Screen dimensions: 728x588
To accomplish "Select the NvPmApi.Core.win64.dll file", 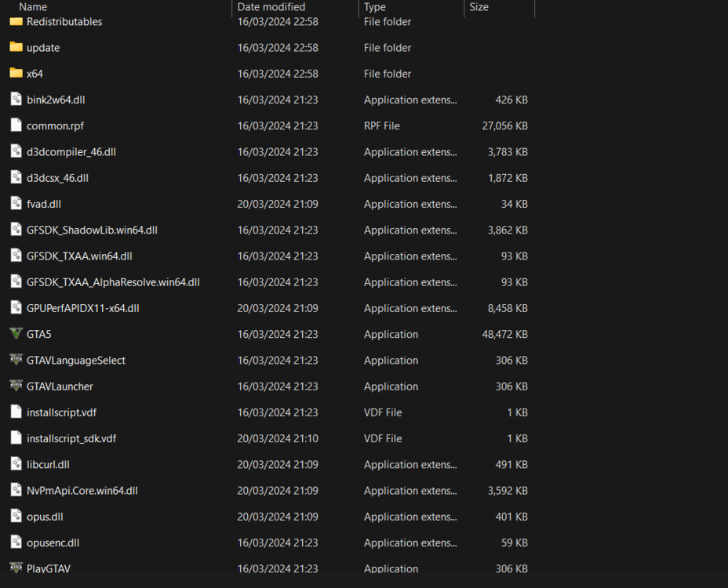I will pyautogui.click(x=82, y=490).
